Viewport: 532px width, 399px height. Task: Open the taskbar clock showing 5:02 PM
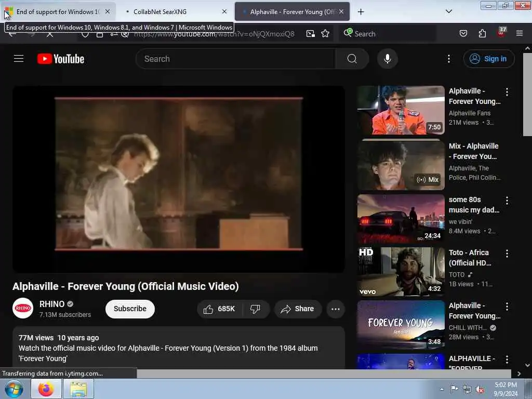tap(506, 389)
